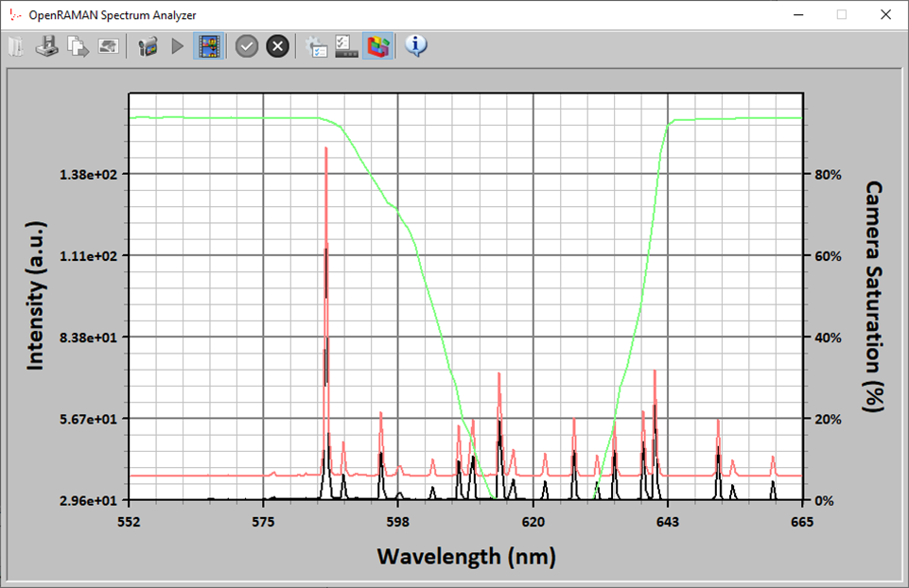
Task: Click the open file icon in toolbar
Action: [15, 46]
